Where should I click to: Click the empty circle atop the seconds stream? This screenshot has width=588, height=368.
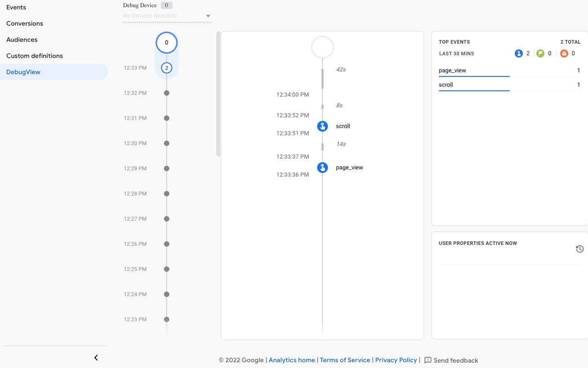coord(323,47)
